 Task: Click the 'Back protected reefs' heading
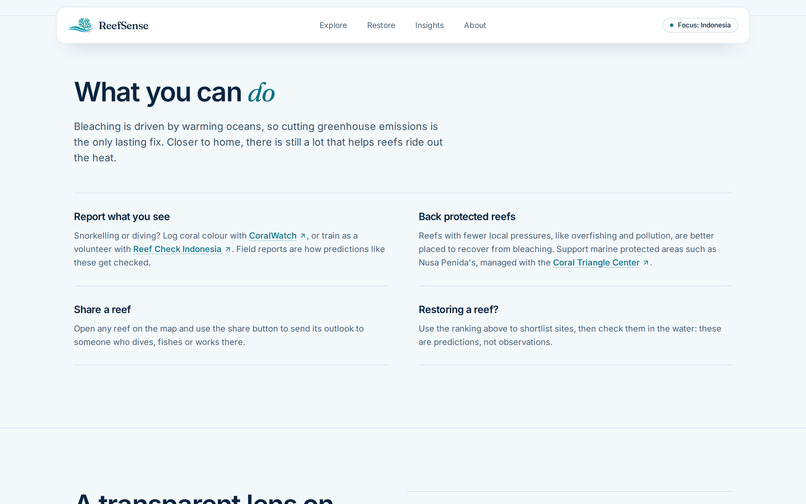click(467, 217)
